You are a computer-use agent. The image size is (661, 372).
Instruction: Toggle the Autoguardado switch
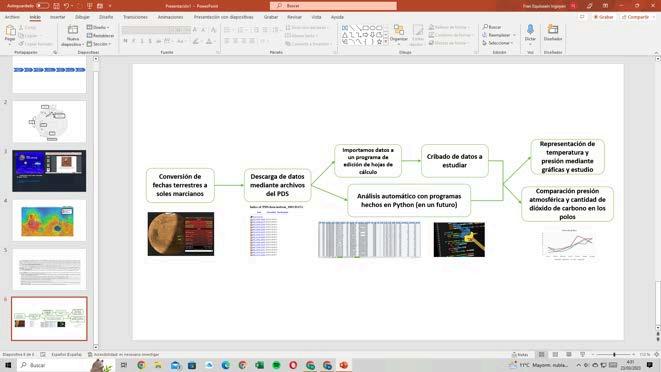point(42,6)
